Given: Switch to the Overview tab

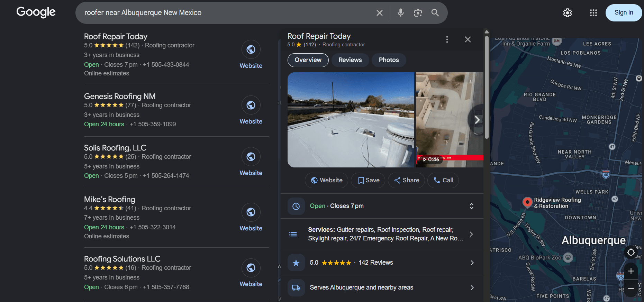Looking at the screenshot, I should pos(308,60).
